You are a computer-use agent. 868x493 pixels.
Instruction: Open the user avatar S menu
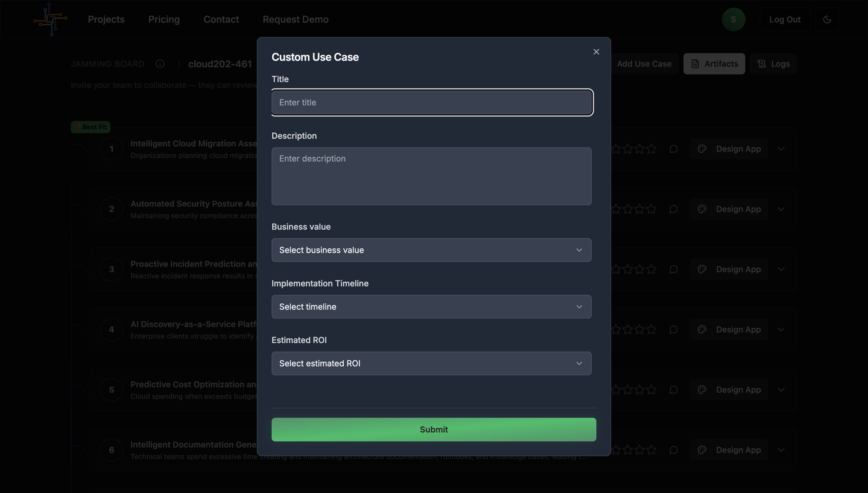(733, 19)
